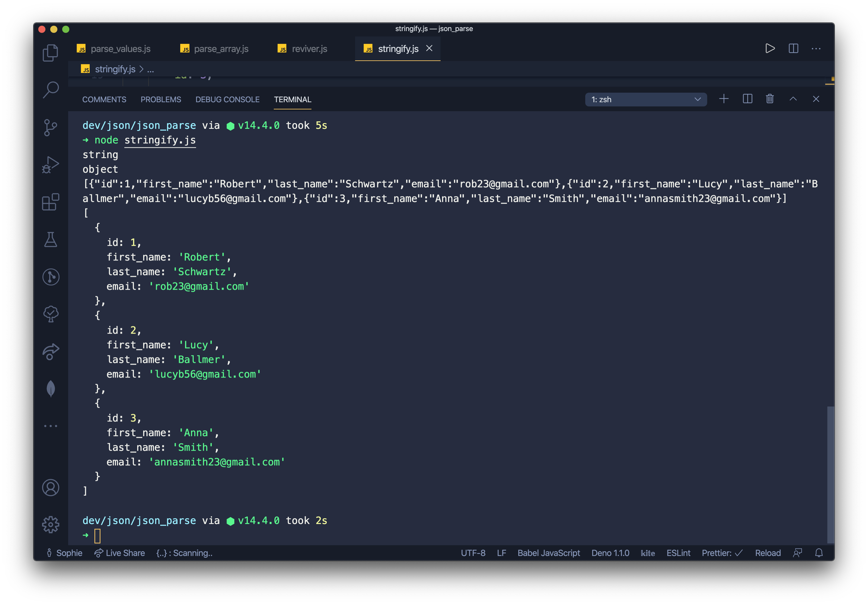This screenshot has height=605, width=868.
Task: Maximize terminal panel with chevron up
Action: [793, 99]
